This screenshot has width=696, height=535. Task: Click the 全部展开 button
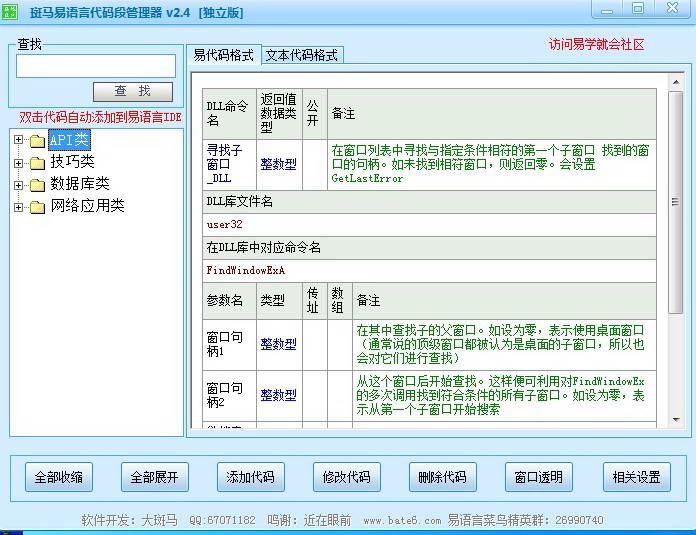point(154,477)
